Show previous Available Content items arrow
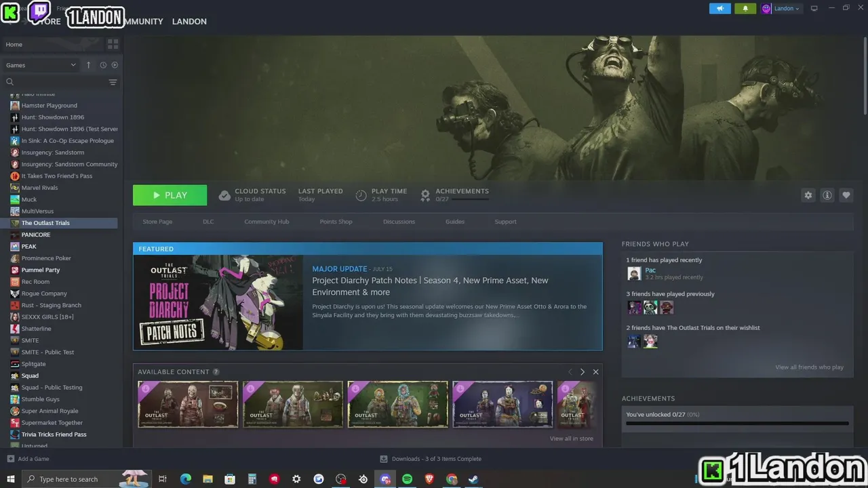This screenshot has height=488, width=868. [x=570, y=371]
